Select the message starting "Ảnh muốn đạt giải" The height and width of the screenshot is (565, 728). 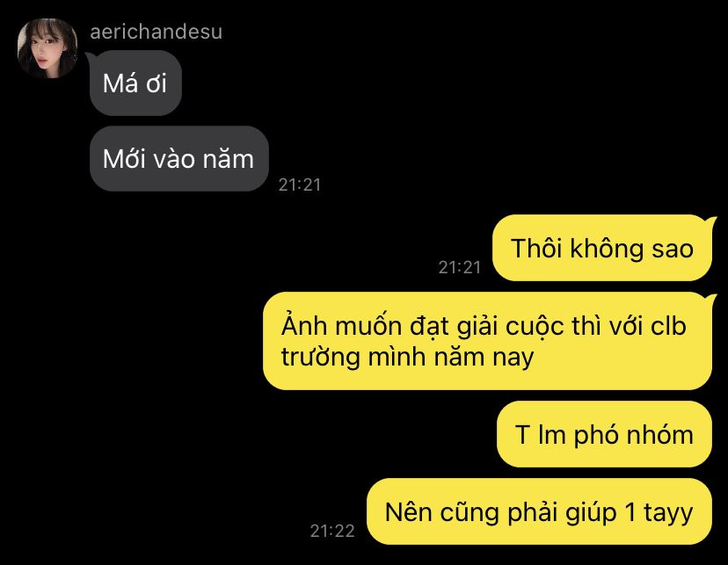click(x=487, y=341)
